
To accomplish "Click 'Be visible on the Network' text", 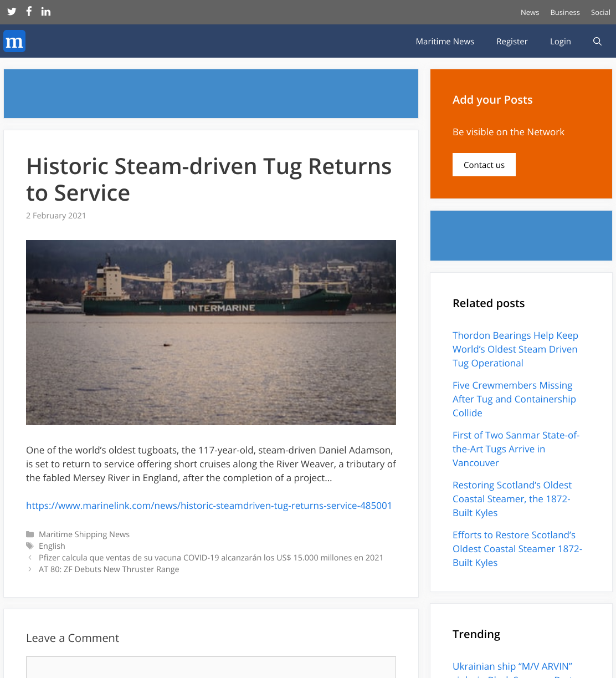I will coord(509,132).
